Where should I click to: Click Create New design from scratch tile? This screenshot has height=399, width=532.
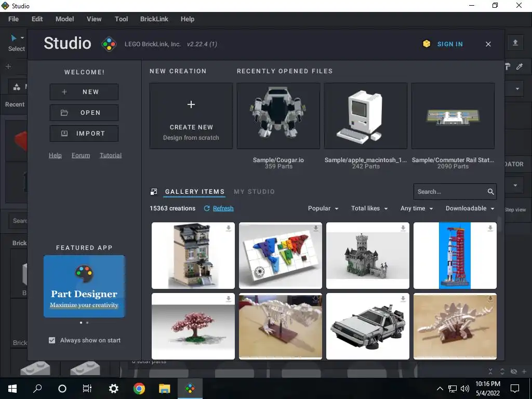pos(191,116)
